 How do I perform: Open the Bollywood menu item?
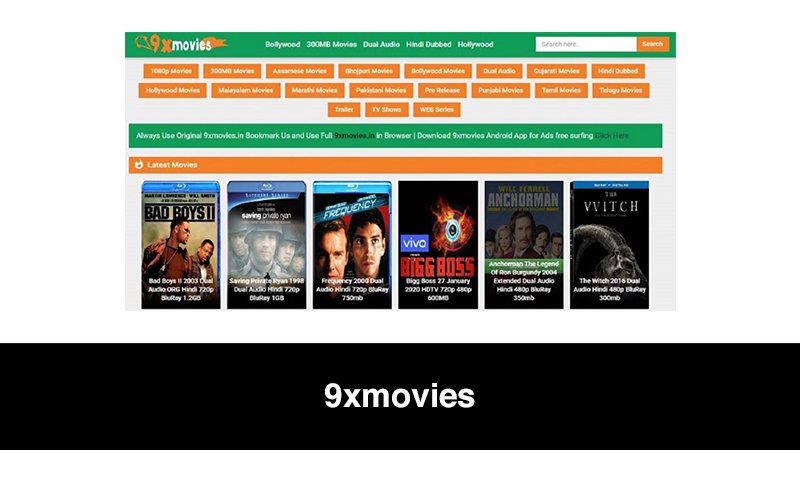[x=283, y=44]
